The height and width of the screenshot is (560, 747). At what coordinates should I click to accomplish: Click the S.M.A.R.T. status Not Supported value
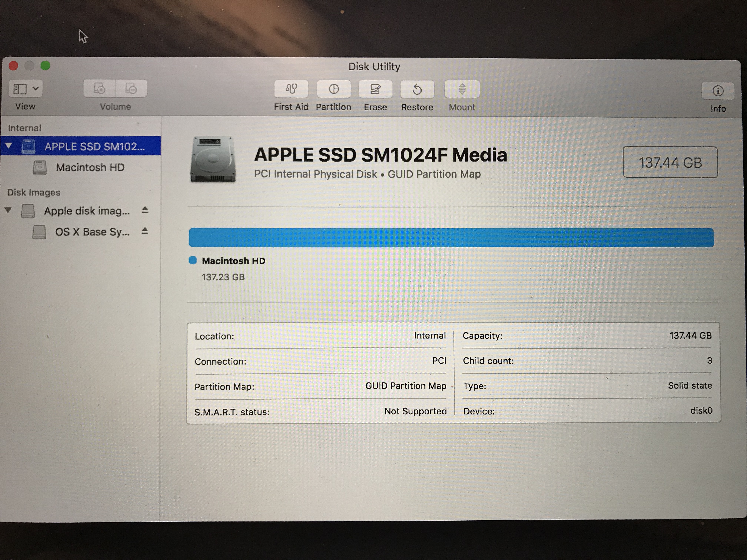click(415, 411)
